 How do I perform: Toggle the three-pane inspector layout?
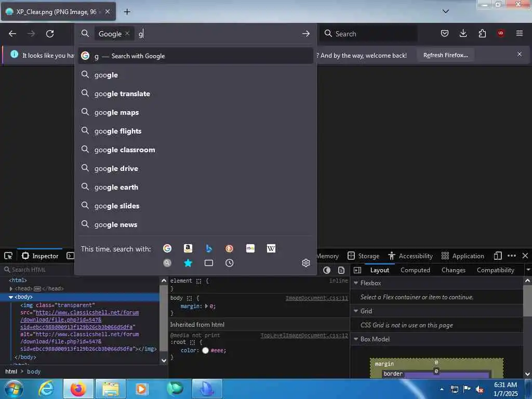(357, 270)
